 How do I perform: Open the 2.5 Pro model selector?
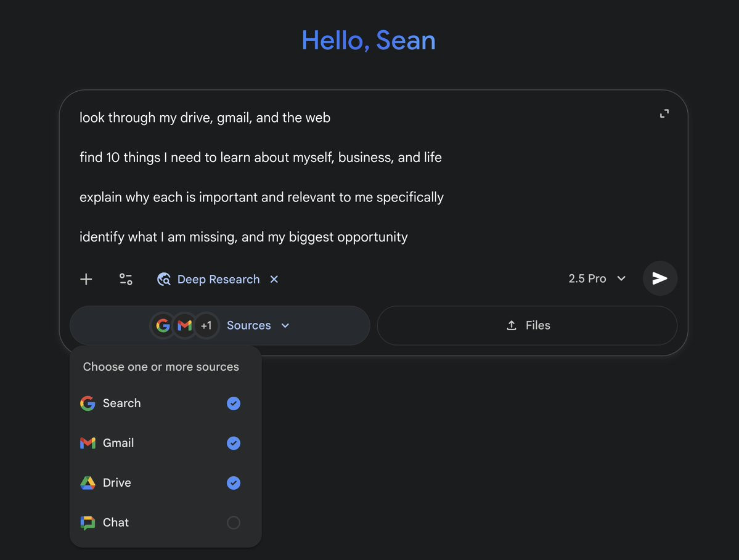coord(597,278)
